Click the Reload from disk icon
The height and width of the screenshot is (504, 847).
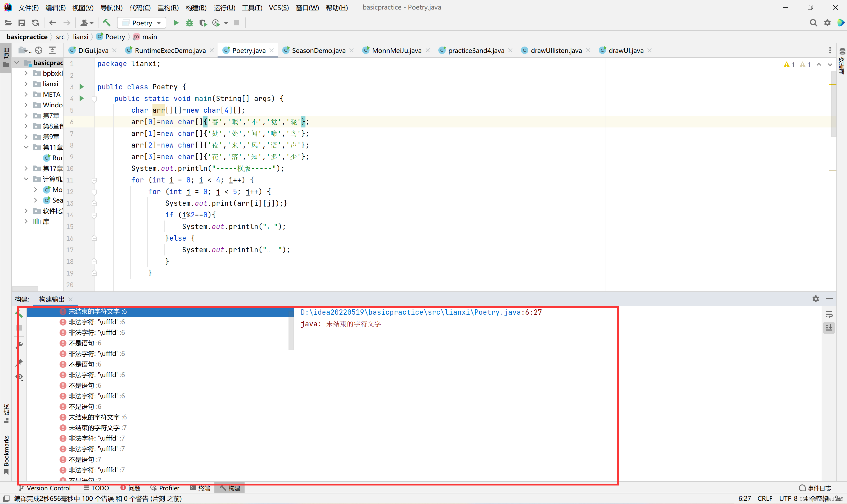tap(35, 23)
